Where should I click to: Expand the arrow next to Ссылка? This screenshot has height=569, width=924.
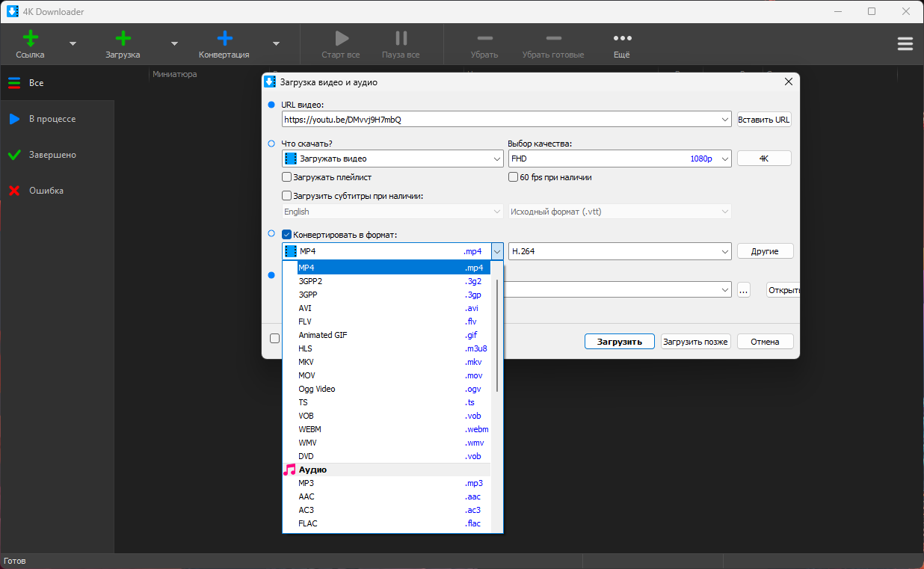click(x=73, y=44)
